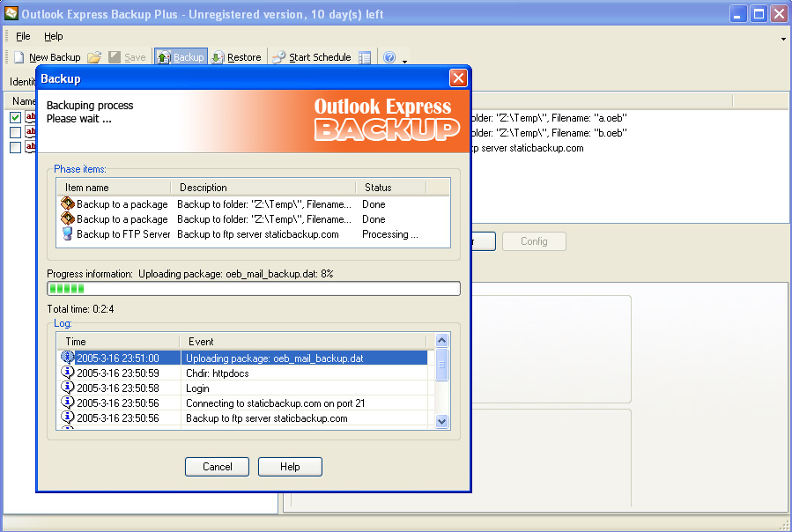Click the Item name column header
This screenshot has width=792, height=532.
point(114,188)
